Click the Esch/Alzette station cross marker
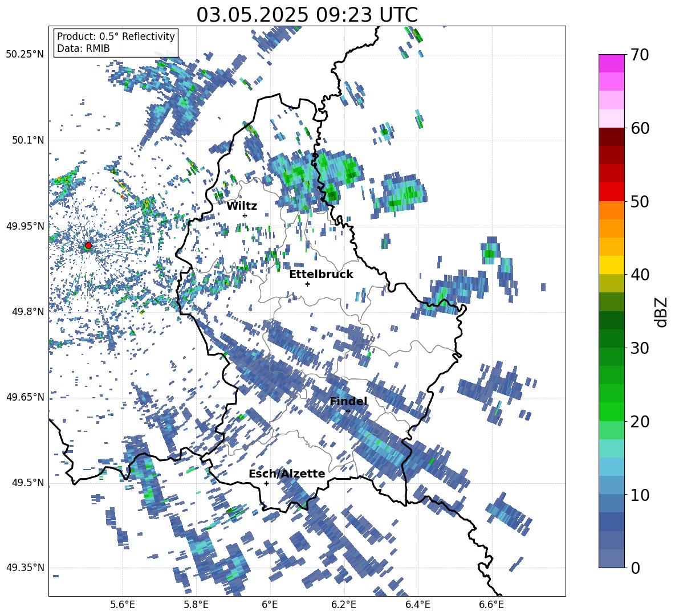This screenshot has height=616, width=675. click(x=266, y=483)
